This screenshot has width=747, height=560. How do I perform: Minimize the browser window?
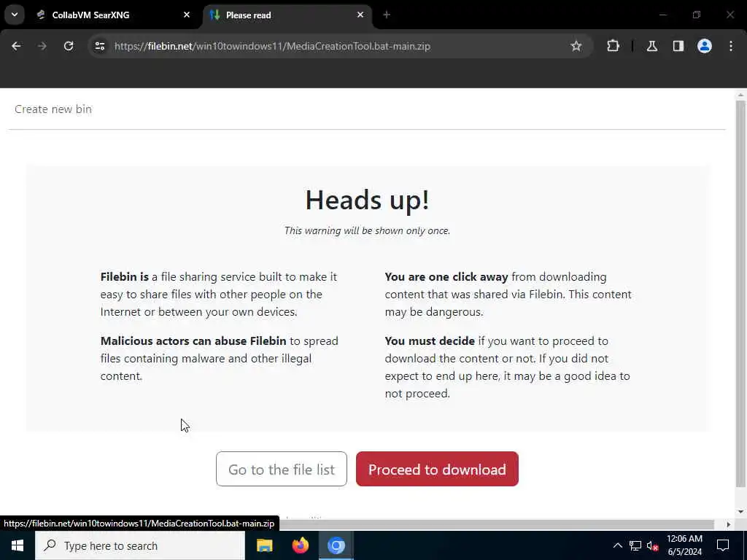pyautogui.click(x=662, y=15)
